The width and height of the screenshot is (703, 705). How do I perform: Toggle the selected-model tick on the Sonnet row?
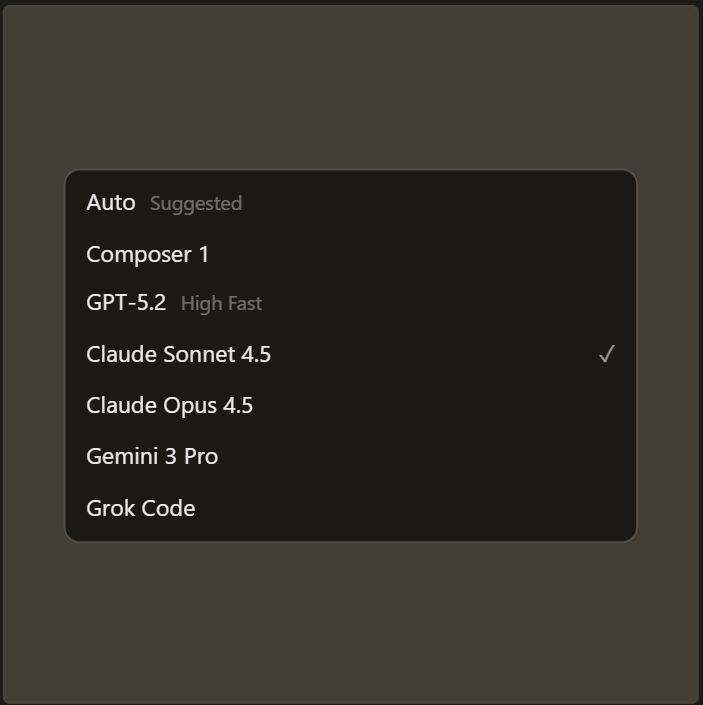click(x=606, y=355)
